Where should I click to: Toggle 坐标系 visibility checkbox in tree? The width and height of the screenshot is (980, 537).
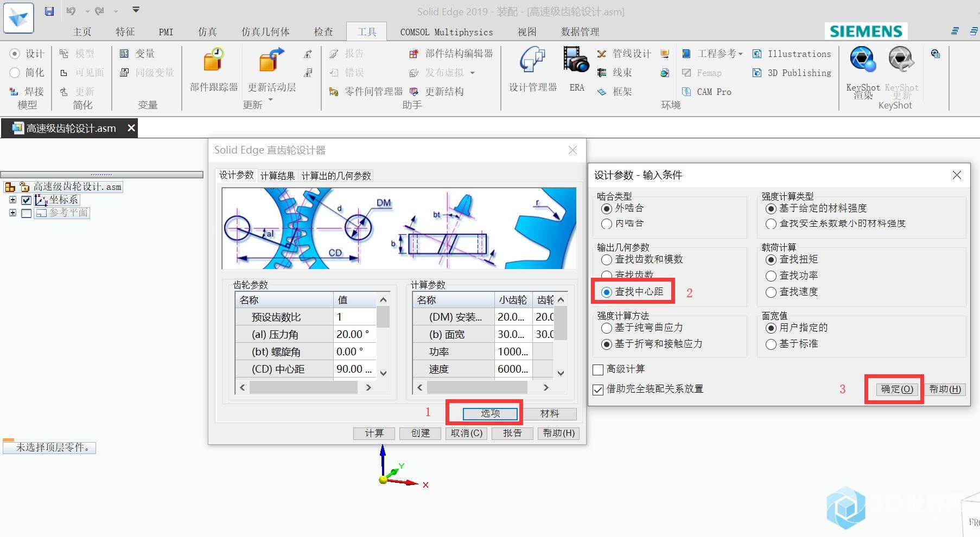click(26, 200)
